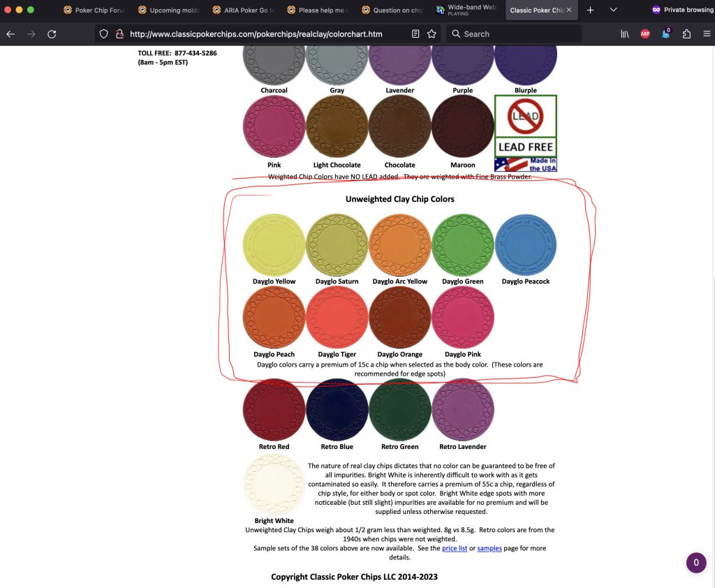Screen dimensions: 715x588
Task: Open the Library bookshelf icon
Action: pyautogui.click(x=624, y=34)
